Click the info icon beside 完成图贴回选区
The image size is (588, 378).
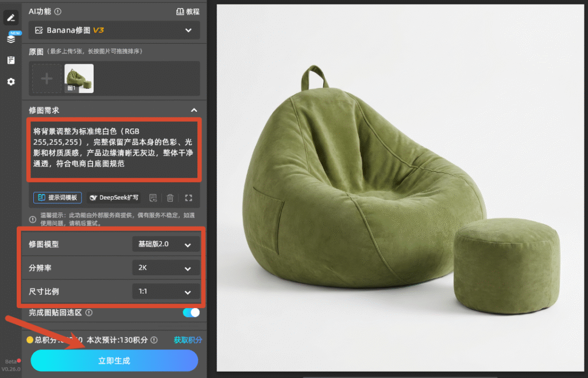[89, 313]
